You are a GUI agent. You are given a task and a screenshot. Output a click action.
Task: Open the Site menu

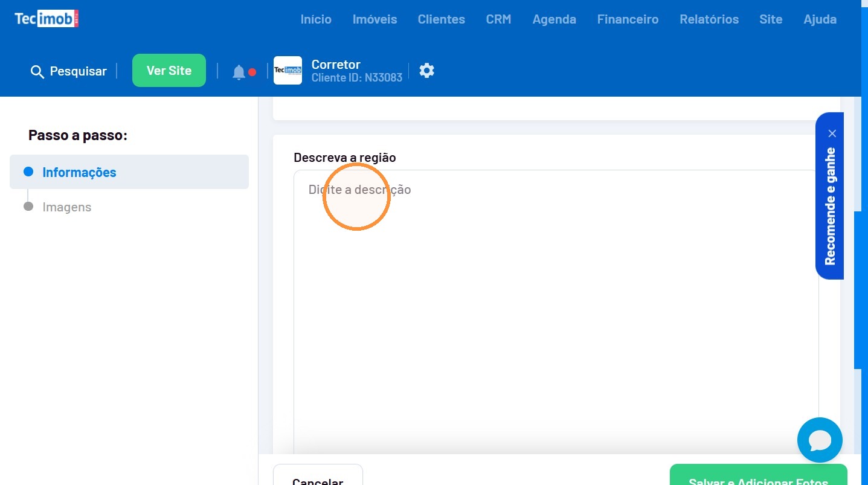[771, 19]
